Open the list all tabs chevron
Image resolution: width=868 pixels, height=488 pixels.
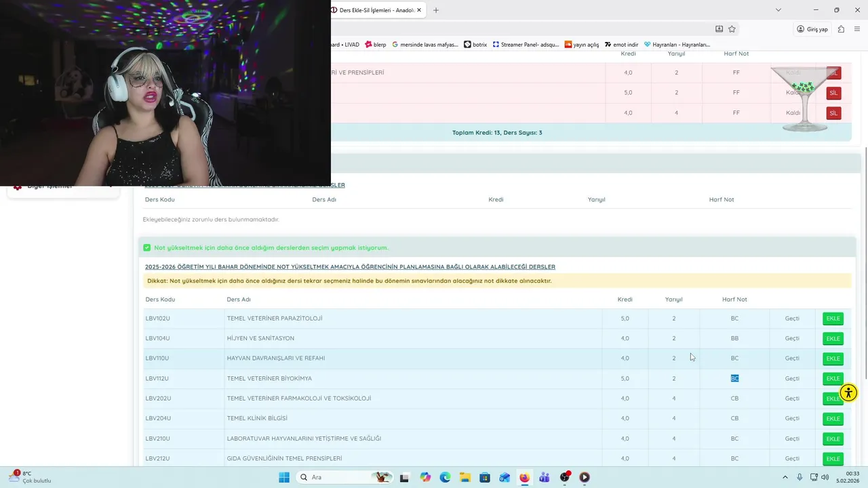(x=778, y=10)
